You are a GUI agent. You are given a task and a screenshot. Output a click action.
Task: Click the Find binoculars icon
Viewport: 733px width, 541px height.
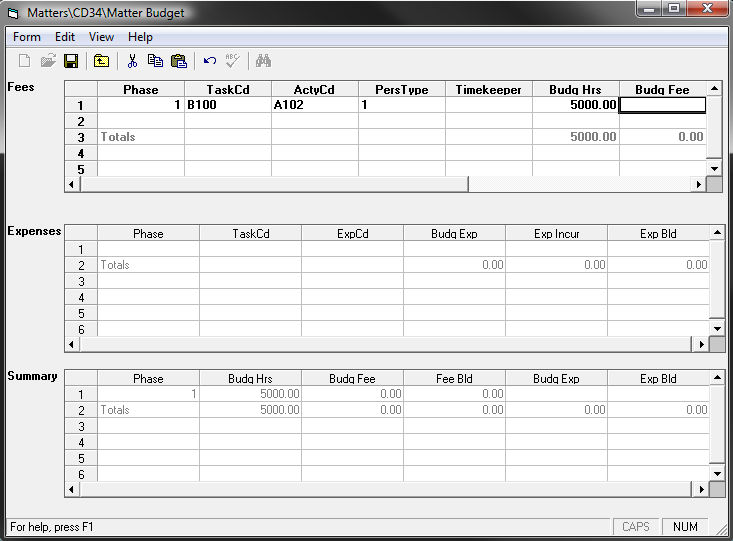[264, 61]
